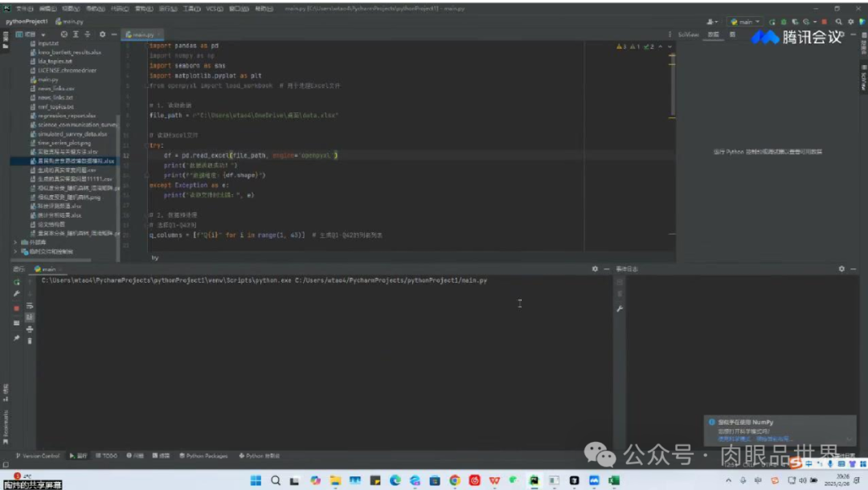Open project panel options gear

102,35
